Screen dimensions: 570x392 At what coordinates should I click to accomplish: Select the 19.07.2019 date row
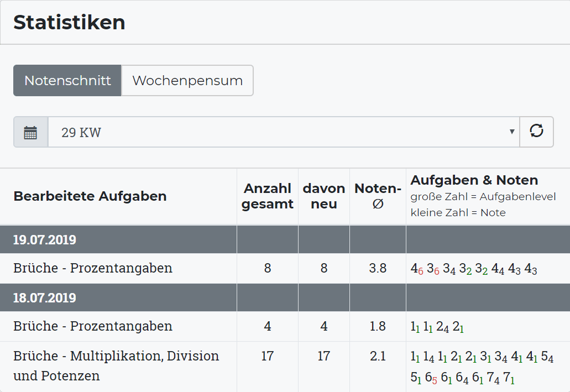coord(45,240)
